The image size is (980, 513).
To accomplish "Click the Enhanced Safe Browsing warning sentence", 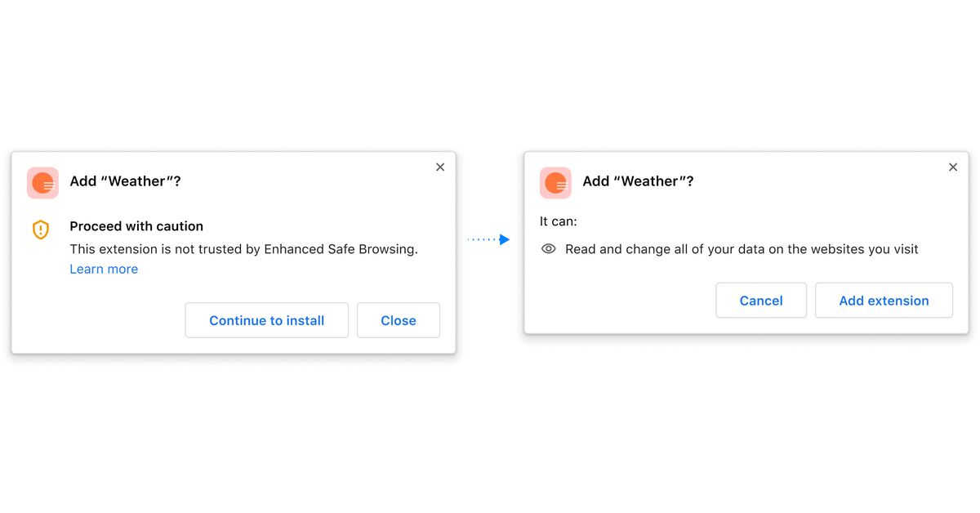I will click(x=243, y=249).
